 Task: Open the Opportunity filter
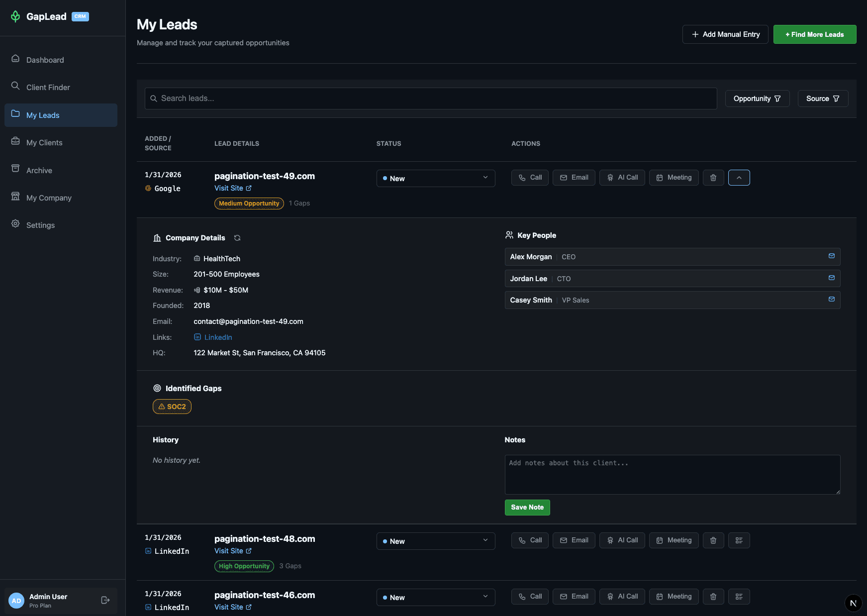(x=757, y=99)
